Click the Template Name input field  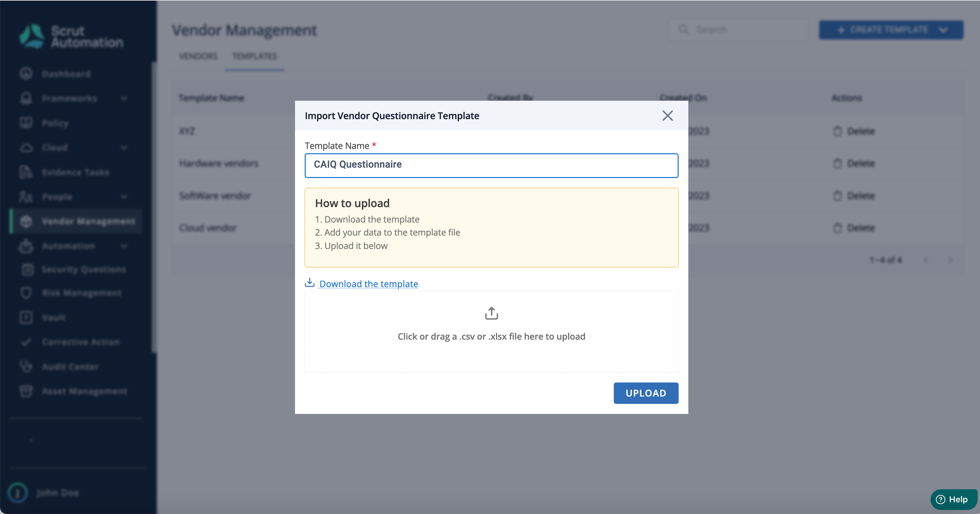point(491,165)
